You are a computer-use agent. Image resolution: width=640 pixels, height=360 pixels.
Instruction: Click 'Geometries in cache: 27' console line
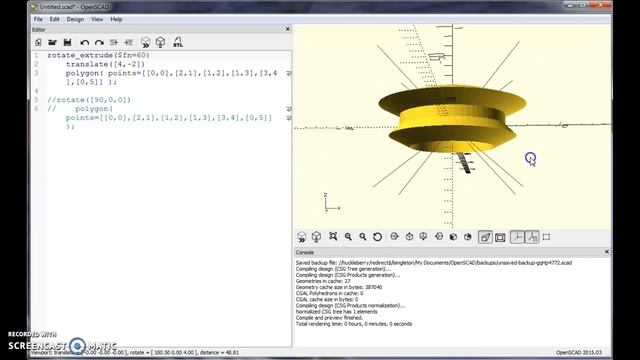(x=323, y=281)
